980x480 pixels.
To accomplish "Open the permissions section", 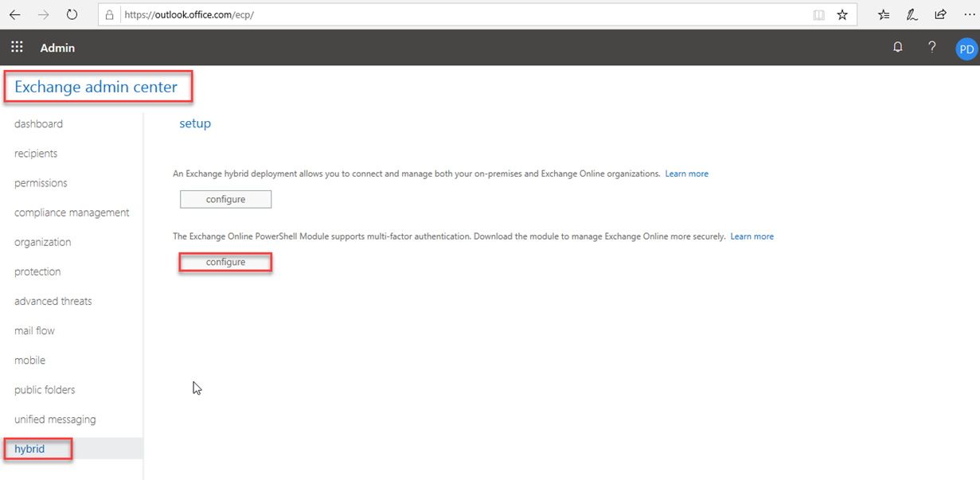I will (x=41, y=183).
